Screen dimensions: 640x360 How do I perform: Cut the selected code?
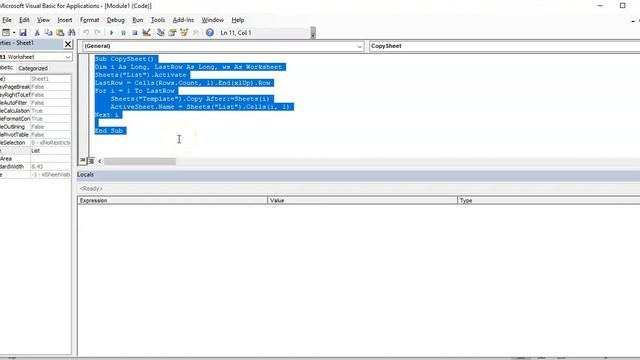[37, 33]
